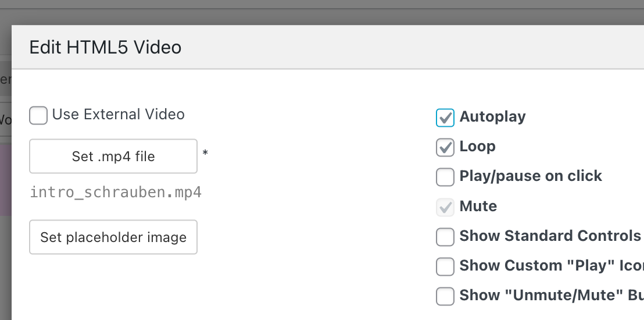Turn on Show Custom "Play" Icon checkbox
This screenshot has height=320, width=644.
(445, 266)
